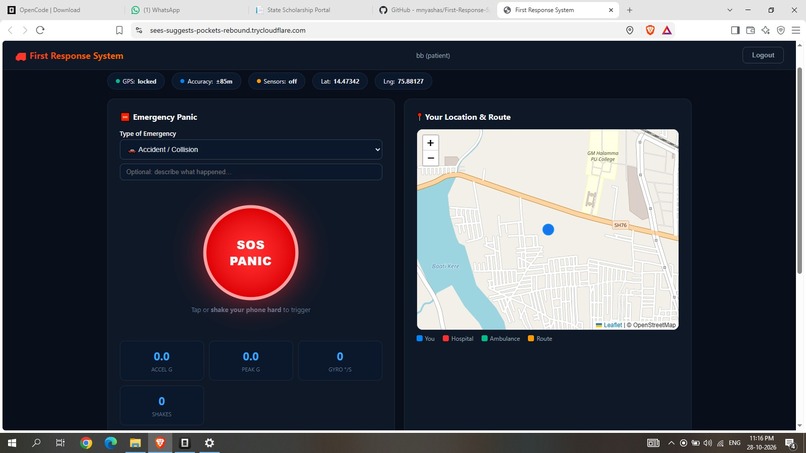Screen dimensions: 806x453
Task: Click the Accuracy ±85m status pill
Action: (x=206, y=81)
